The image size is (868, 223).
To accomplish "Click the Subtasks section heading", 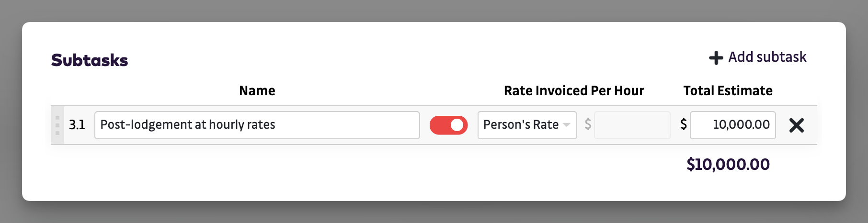I will tap(90, 60).
